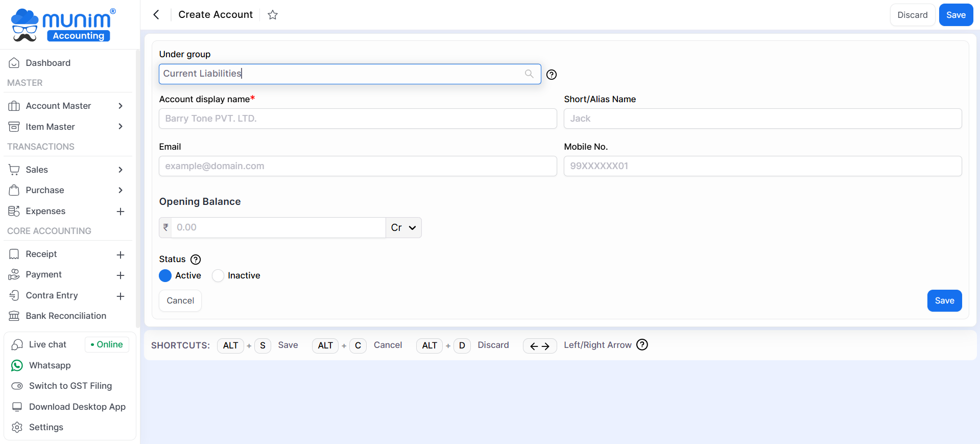Add new Payment using the plus icon
This screenshot has height=444, width=980.
coord(121,275)
